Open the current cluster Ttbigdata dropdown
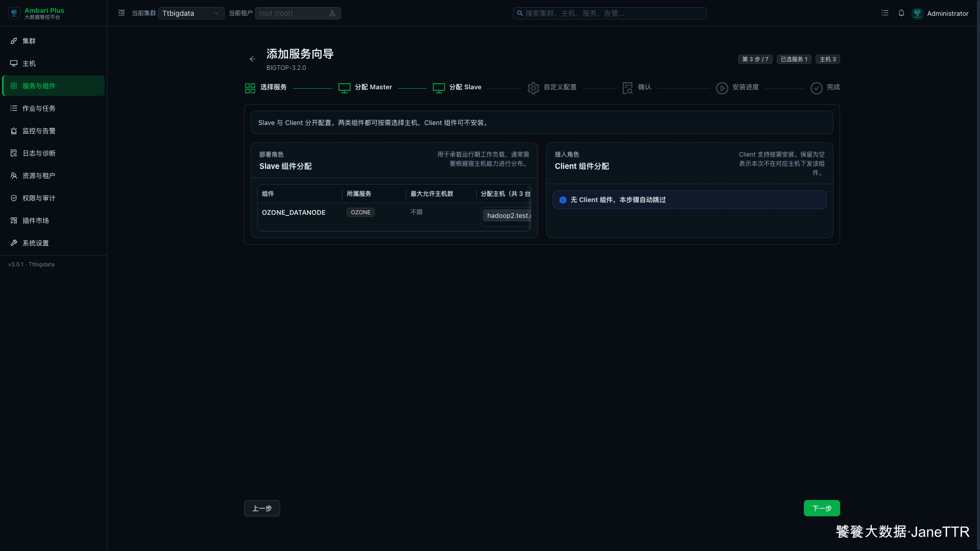Image resolution: width=980 pixels, height=551 pixels. point(191,13)
